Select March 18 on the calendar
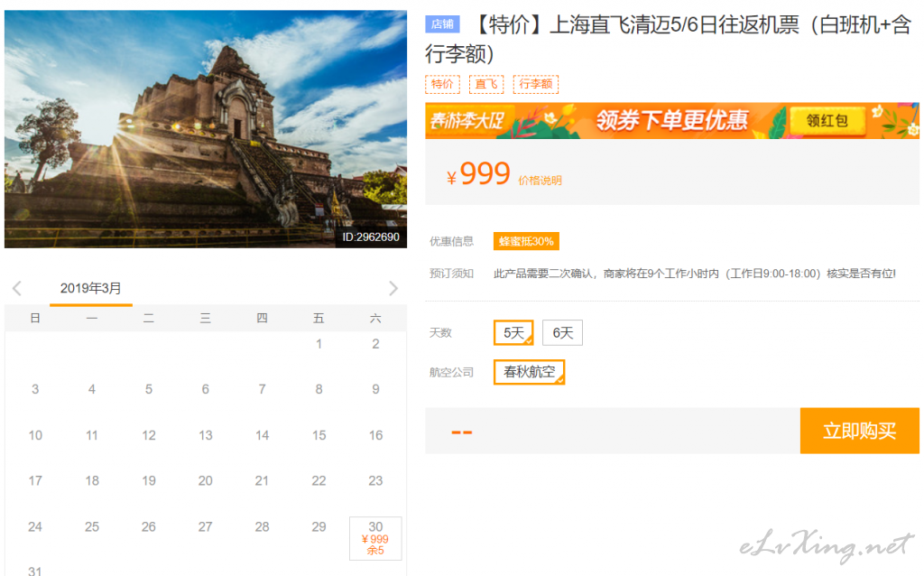924x576 pixels. 92,481
